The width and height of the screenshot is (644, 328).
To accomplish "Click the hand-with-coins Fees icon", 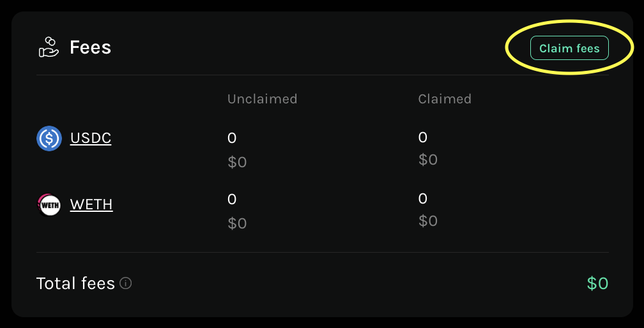I will [x=49, y=47].
